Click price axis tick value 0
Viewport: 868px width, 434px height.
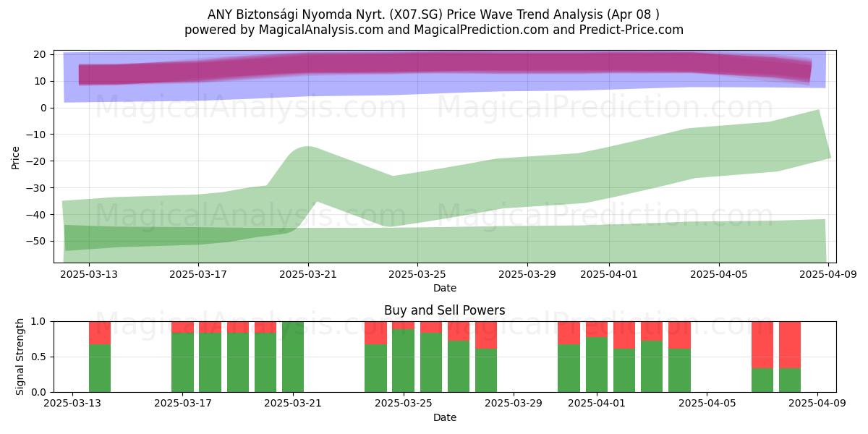click(43, 108)
